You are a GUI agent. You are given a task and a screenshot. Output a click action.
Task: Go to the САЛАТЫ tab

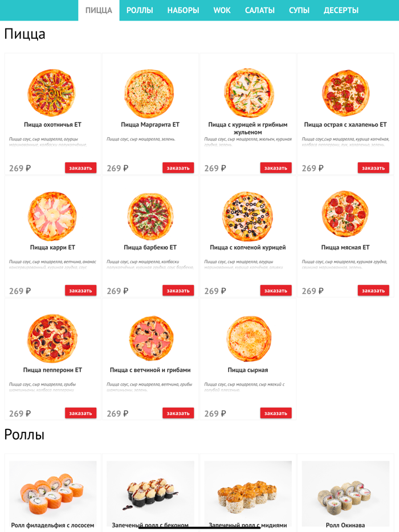(x=260, y=10)
